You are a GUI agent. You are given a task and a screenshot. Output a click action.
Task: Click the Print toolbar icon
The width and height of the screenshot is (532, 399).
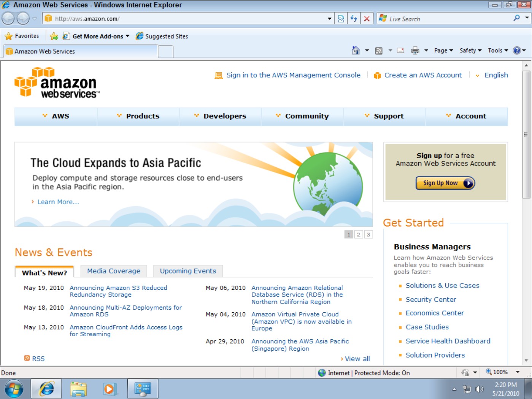pyautogui.click(x=415, y=51)
